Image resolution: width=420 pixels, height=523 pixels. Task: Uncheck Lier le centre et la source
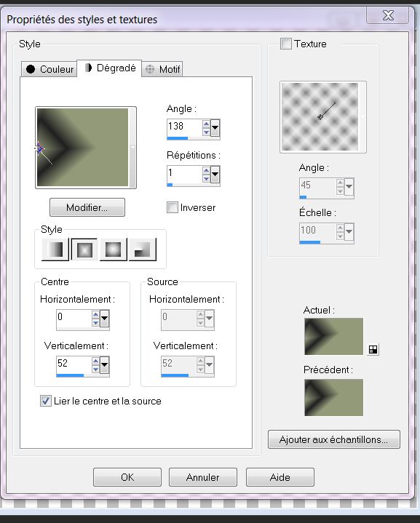(x=46, y=401)
